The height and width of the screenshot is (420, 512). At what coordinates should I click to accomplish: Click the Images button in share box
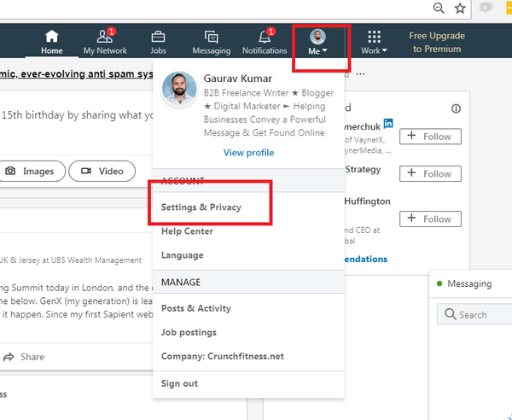[x=31, y=171]
